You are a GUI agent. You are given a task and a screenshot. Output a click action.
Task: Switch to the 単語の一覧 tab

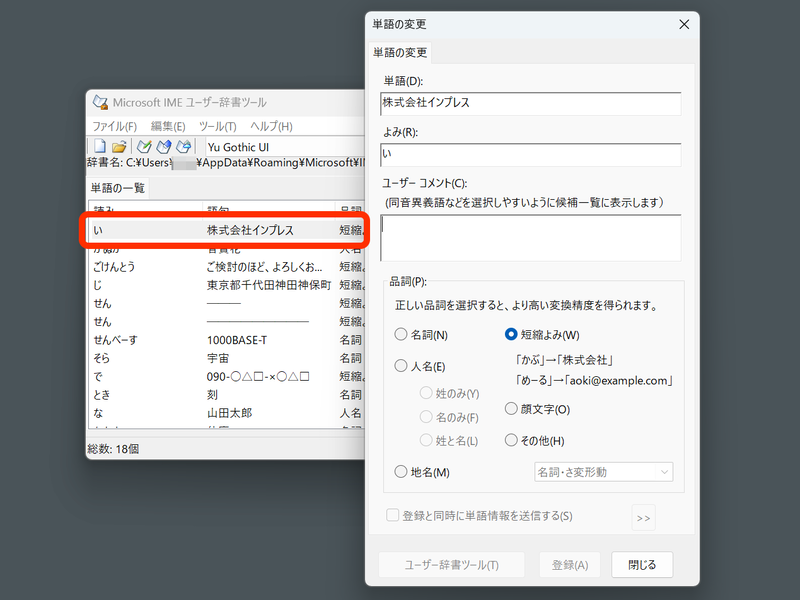[120, 186]
